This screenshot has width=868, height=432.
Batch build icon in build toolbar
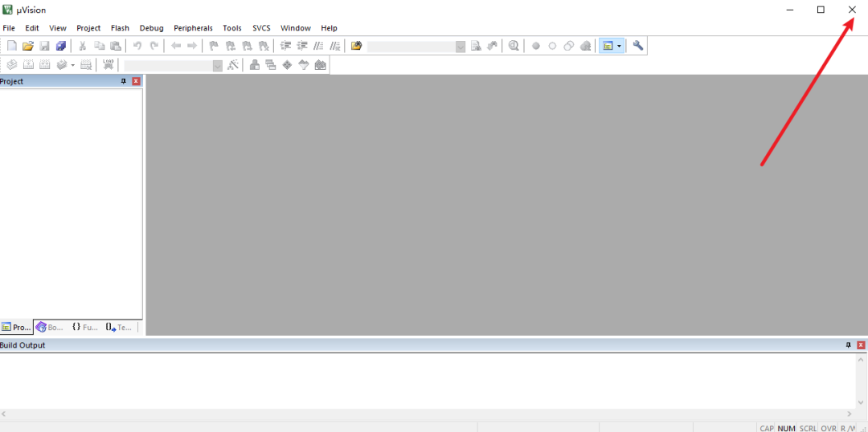[x=61, y=65]
